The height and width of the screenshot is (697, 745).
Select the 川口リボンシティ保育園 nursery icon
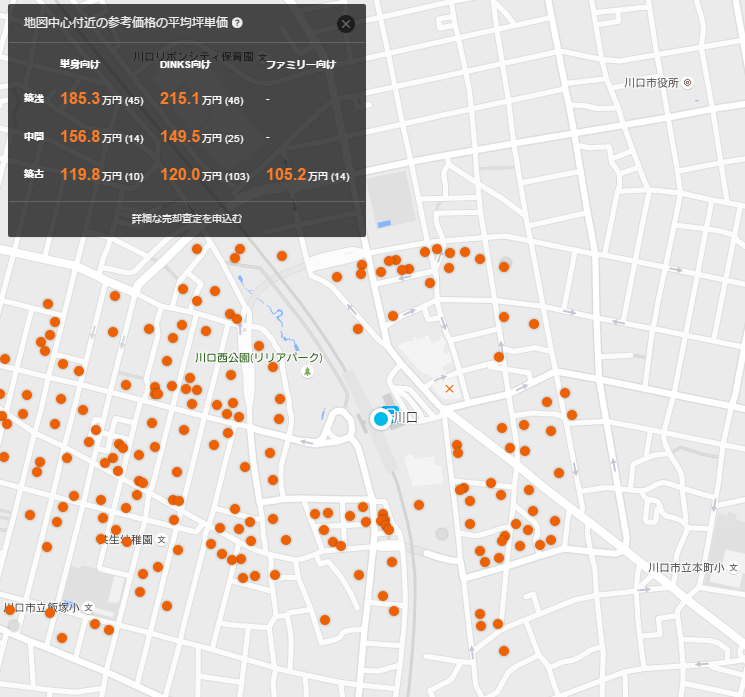pyautogui.click(x=262, y=58)
